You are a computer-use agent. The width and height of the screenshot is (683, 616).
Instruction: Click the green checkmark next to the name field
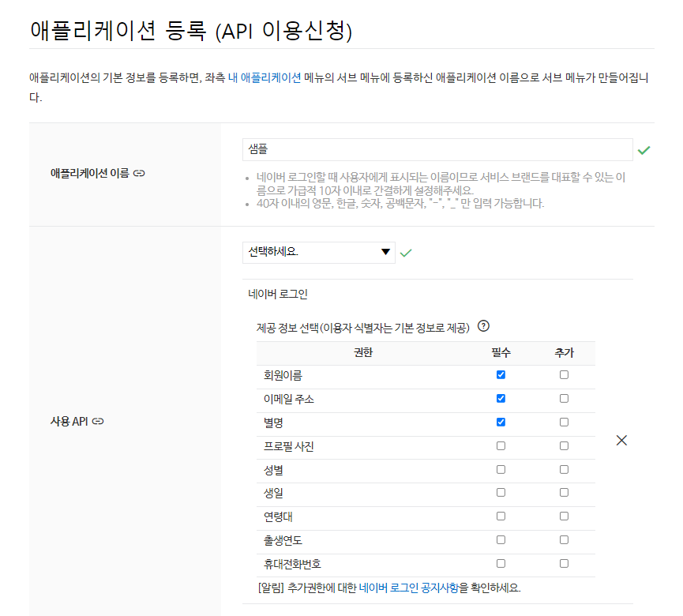[x=644, y=150]
